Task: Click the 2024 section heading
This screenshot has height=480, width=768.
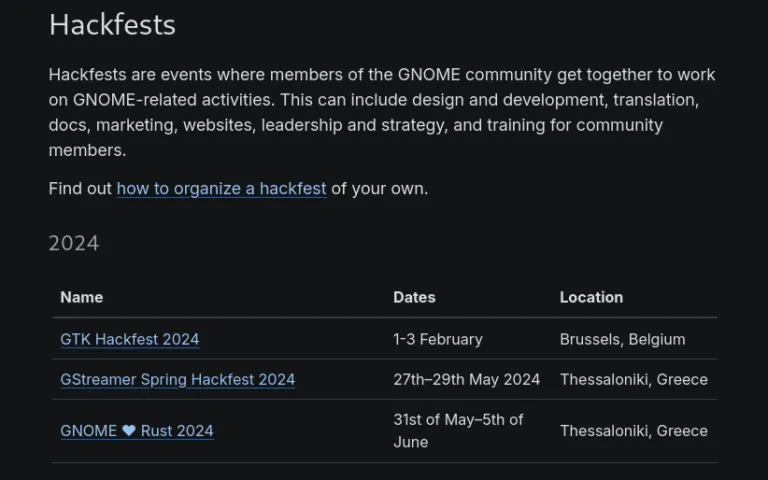Action: tap(74, 243)
